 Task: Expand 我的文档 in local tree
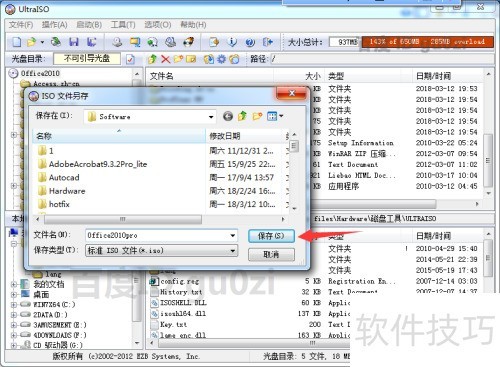[x=14, y=284]
